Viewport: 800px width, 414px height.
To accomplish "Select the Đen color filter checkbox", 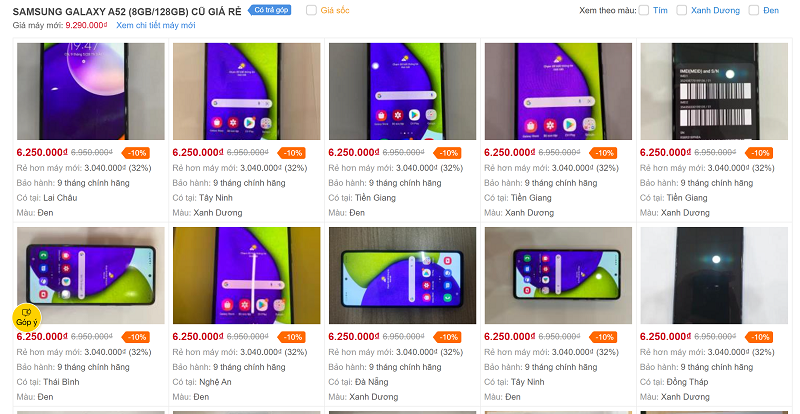I will point(754,10).
